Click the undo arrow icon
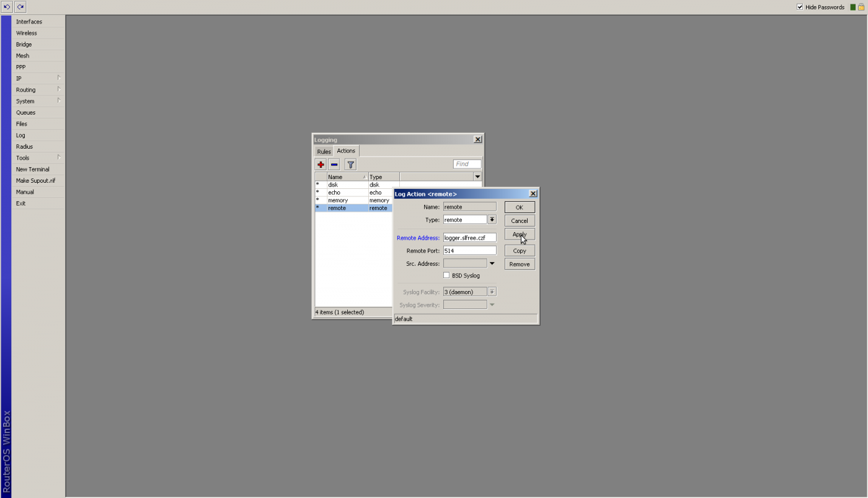The image size is (868, 498). tap(7, 7)
